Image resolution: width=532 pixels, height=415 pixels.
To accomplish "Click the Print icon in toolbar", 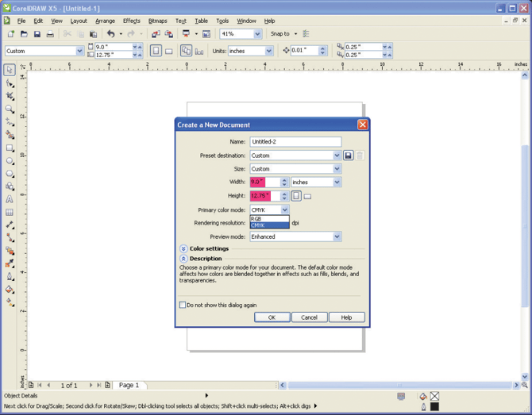I will (x=50, y=34).
